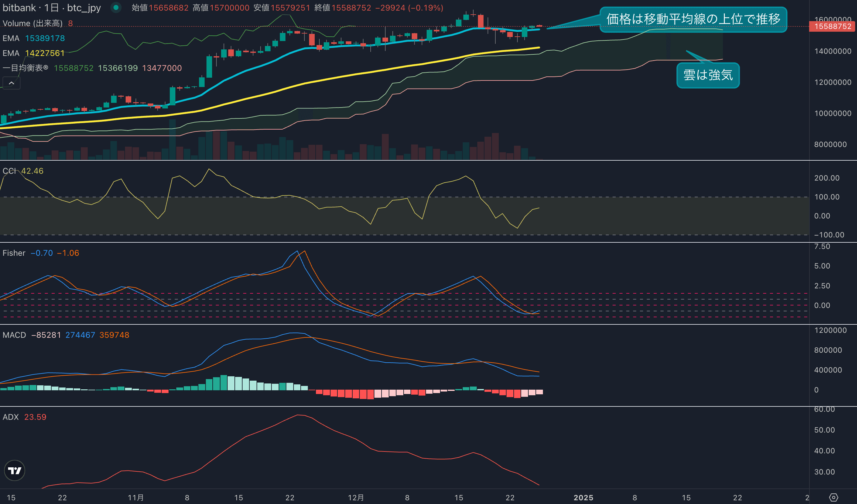Click the 12000000 price axis label
Image resolution: width=857 pixels, height=504 pixels.
tap(832, 82)
